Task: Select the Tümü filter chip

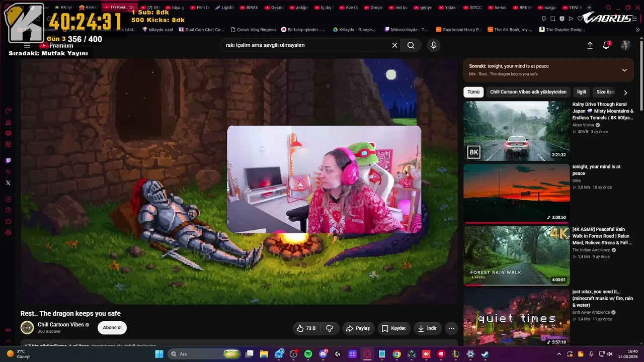Action: pyautogui.click(x=473, y=92)
